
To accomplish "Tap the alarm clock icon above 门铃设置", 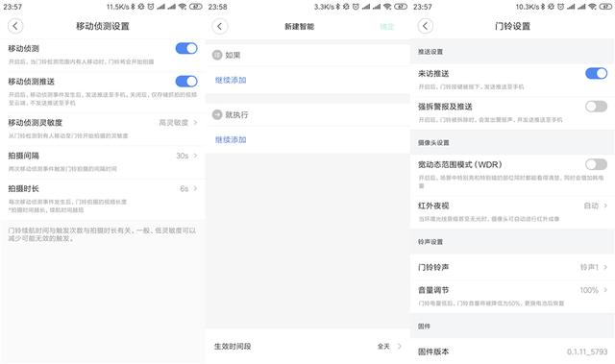I will coord(561,7).
